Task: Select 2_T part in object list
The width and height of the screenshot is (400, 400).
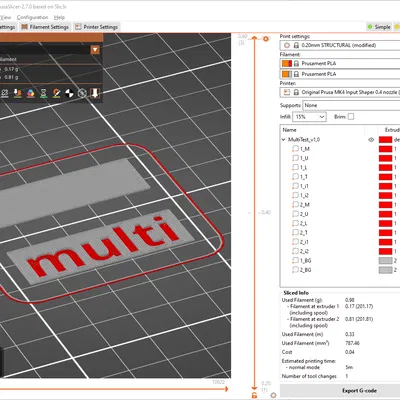Action: click(304, 233)
